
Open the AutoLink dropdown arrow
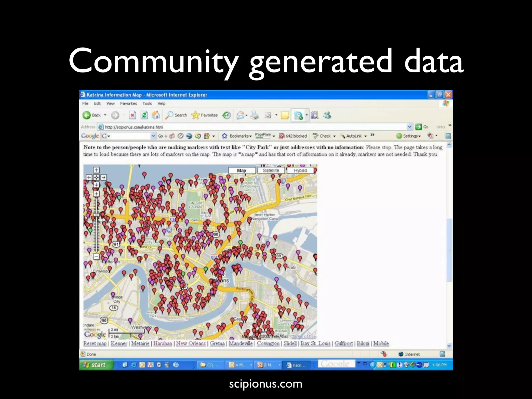coord(365,136)
